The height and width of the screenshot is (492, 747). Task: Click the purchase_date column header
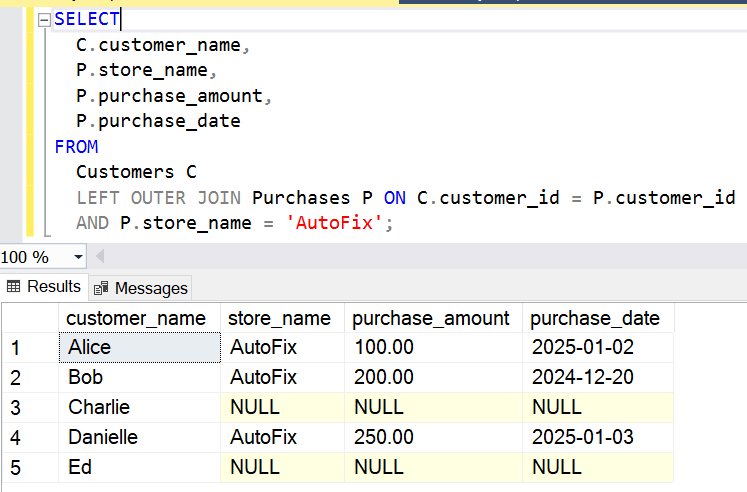click(x=595, y=318)
